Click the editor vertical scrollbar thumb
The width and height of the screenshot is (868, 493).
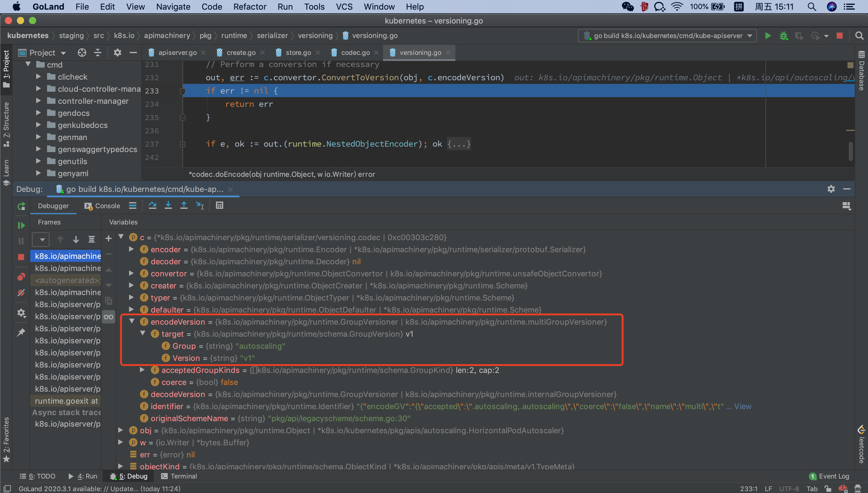point(850,151)
